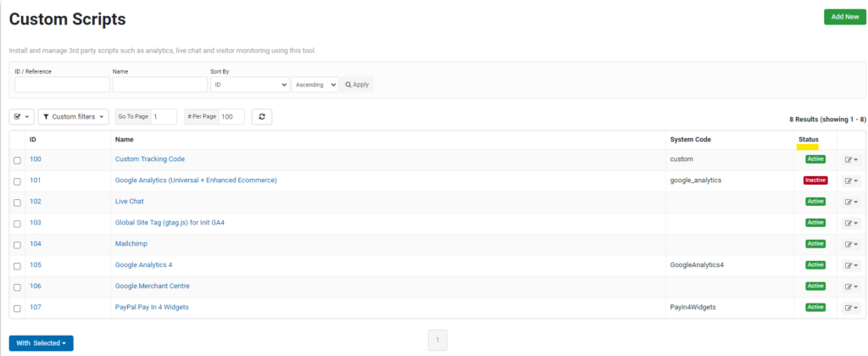The height and width of the screenshot is (356, 868).
Task: Tick checkbox for script ID 106
Action: (17, 287)
